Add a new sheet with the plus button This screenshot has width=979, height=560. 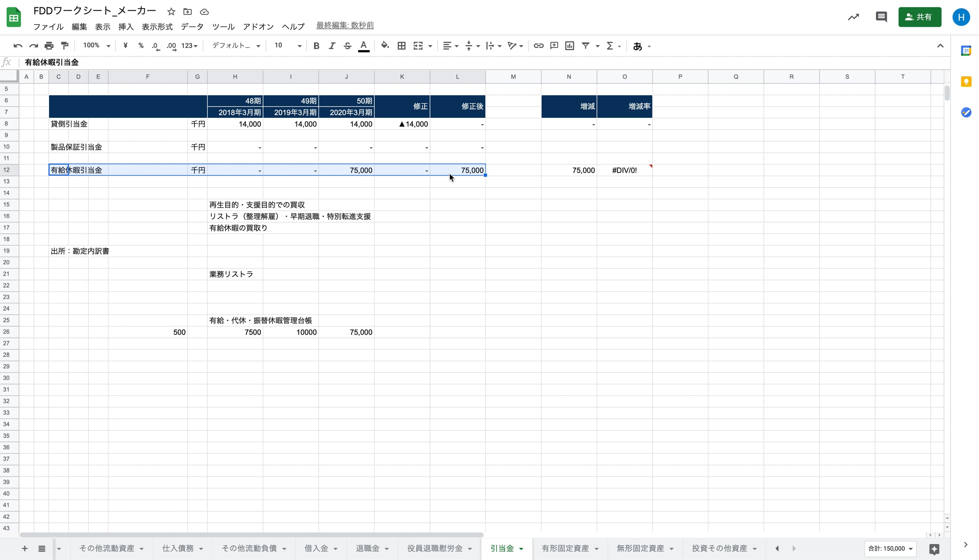coord(24,548)
